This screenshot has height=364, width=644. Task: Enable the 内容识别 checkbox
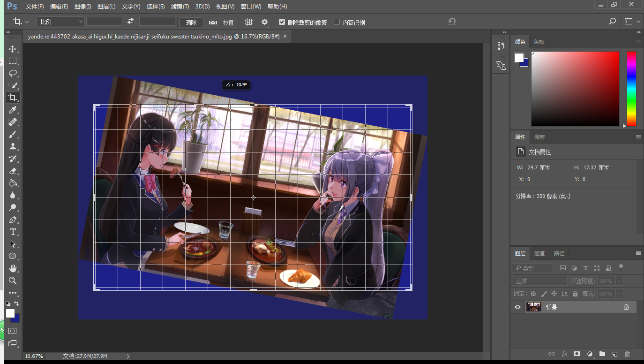(x=337, y=22)
